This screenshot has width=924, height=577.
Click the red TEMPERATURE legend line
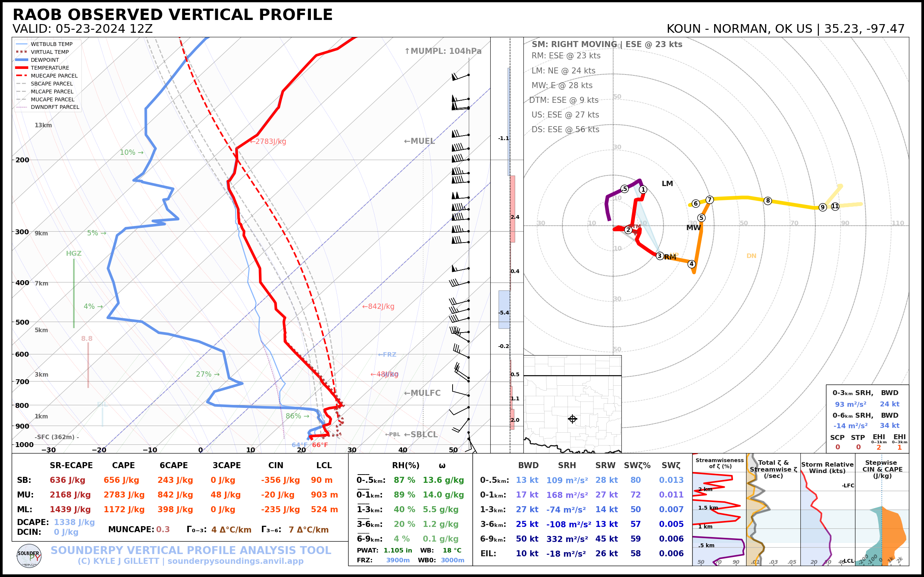(22, 68)
